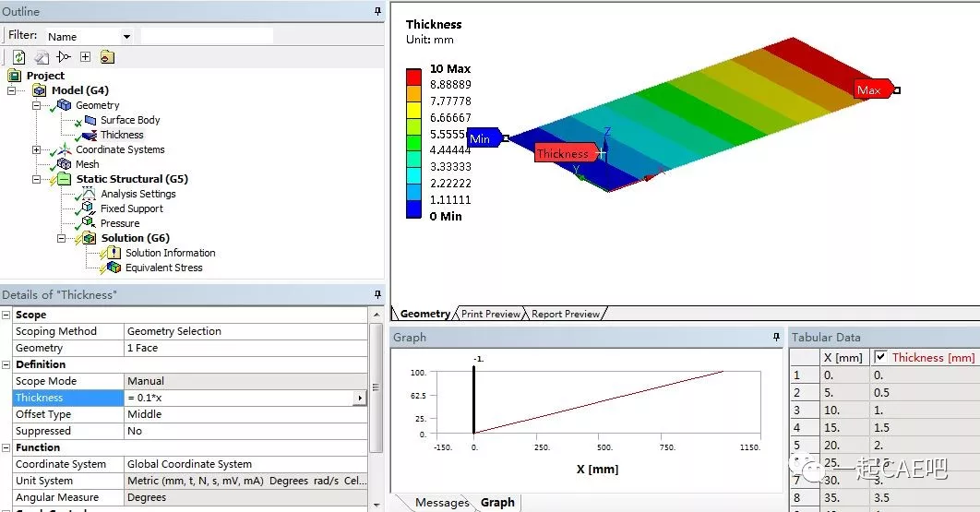Image resolution: width=980 pixels, height=512 pixels.
Task: Click the refresh filter search icon
Action: pyautogui.click(x=18, y=57)
